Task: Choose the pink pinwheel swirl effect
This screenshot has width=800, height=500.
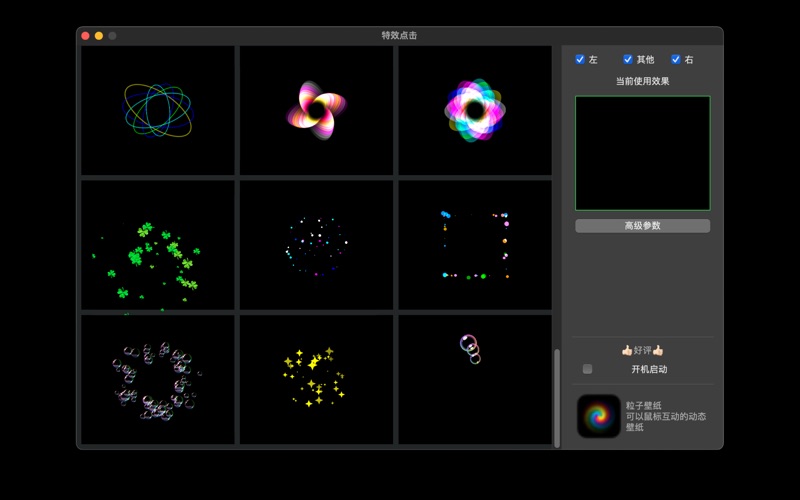Action: [316, 110]
